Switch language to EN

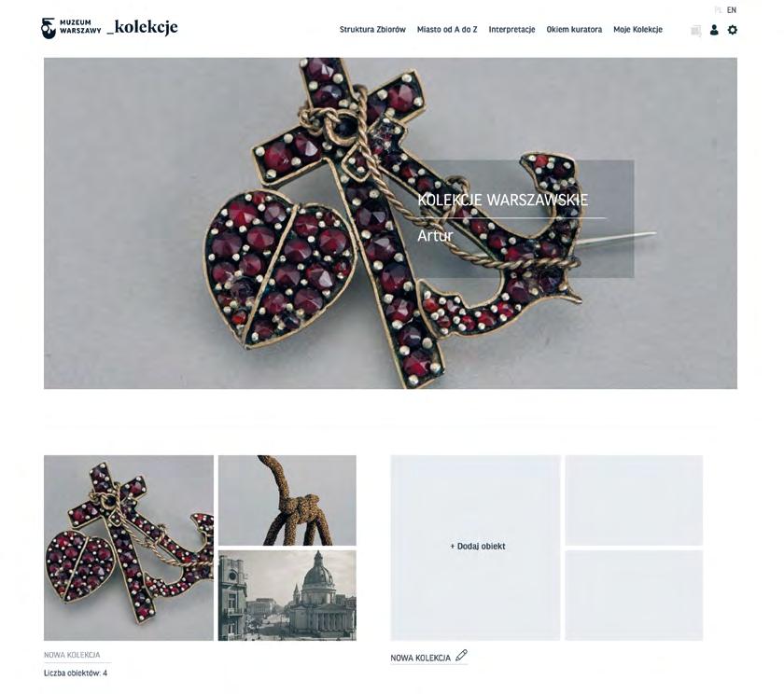click(732, 10)
